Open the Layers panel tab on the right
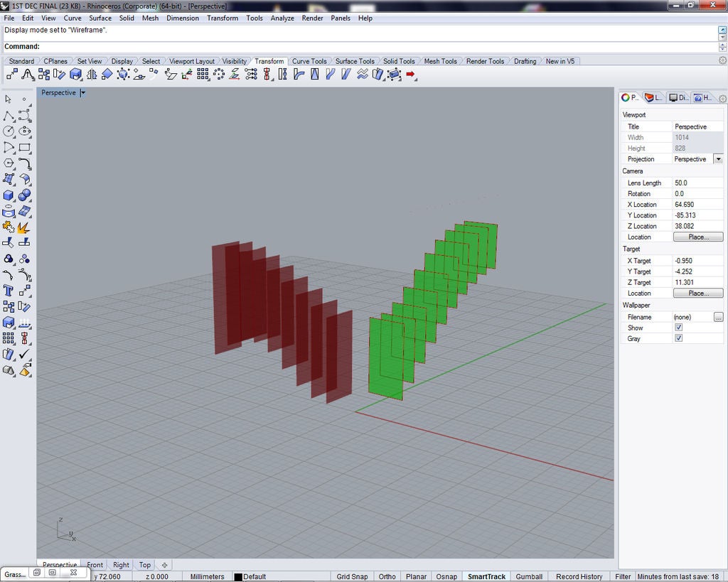 point(654,97)
